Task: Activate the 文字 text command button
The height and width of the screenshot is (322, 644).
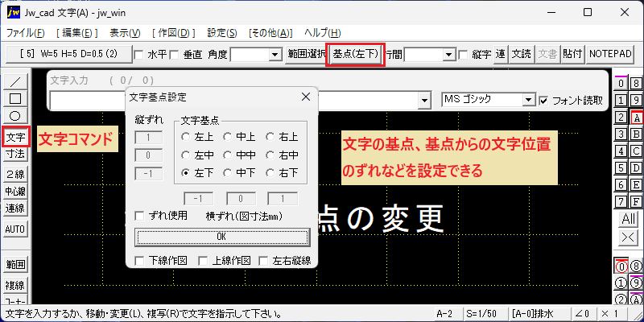Action: pos(16,137)
